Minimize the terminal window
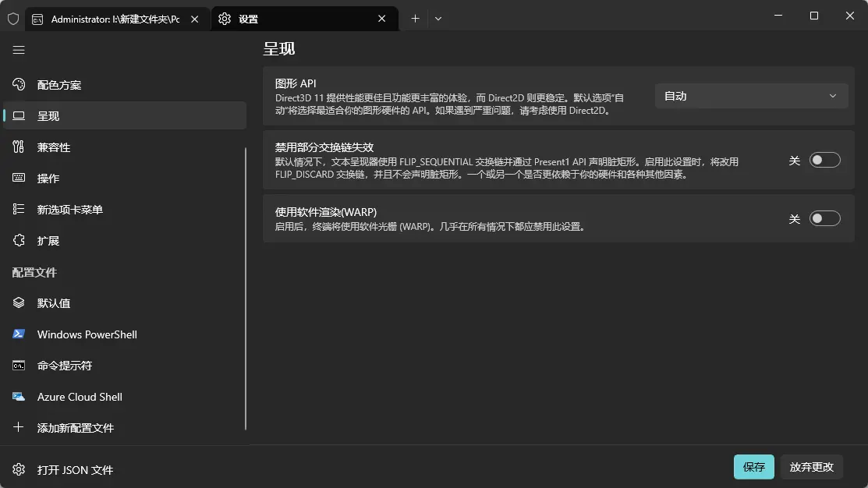This screenshot has height=488, width=868. coord(778,16)
